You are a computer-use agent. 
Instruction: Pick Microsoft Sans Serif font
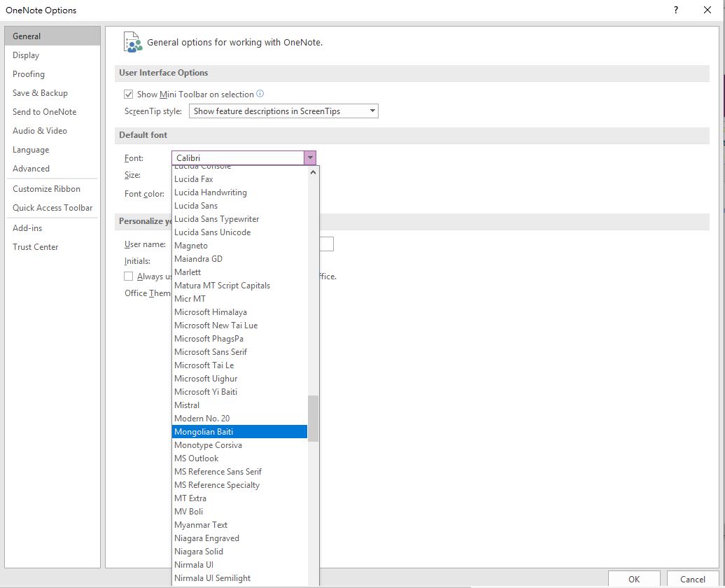coord(239,352)
